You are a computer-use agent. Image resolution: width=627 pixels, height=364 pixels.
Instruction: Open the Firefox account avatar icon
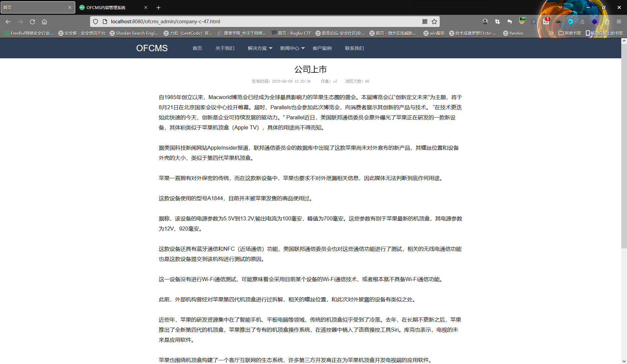point(485,21)
